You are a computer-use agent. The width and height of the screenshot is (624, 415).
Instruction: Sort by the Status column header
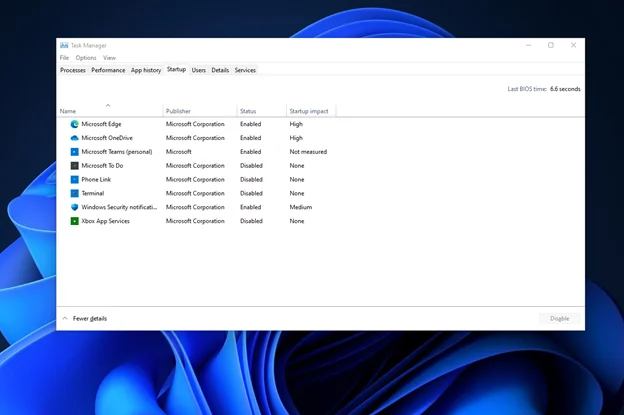coord(262,110)
